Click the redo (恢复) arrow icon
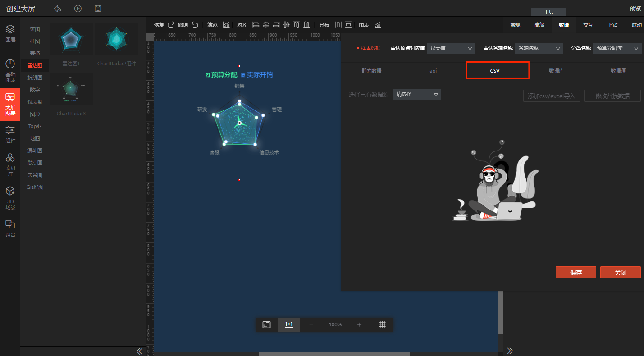 point(171,25)
